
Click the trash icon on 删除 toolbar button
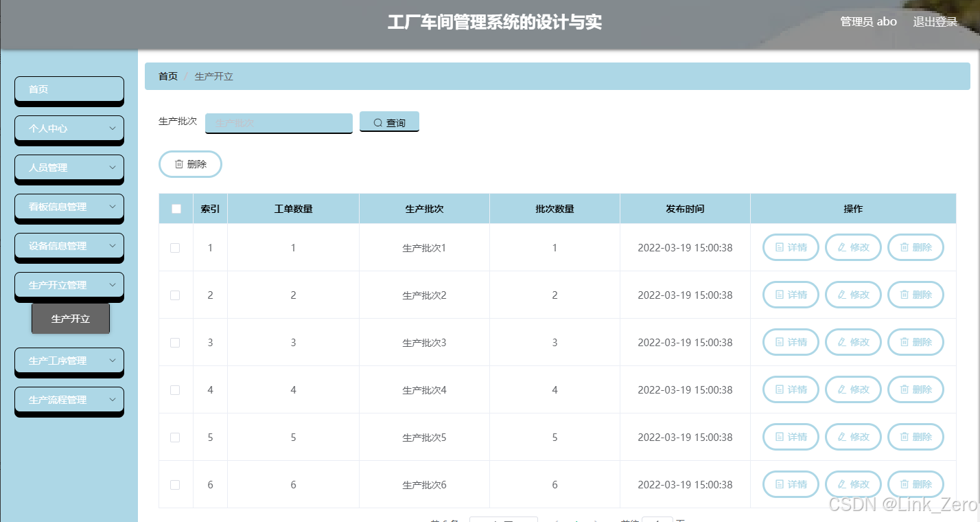pos(179,163)
